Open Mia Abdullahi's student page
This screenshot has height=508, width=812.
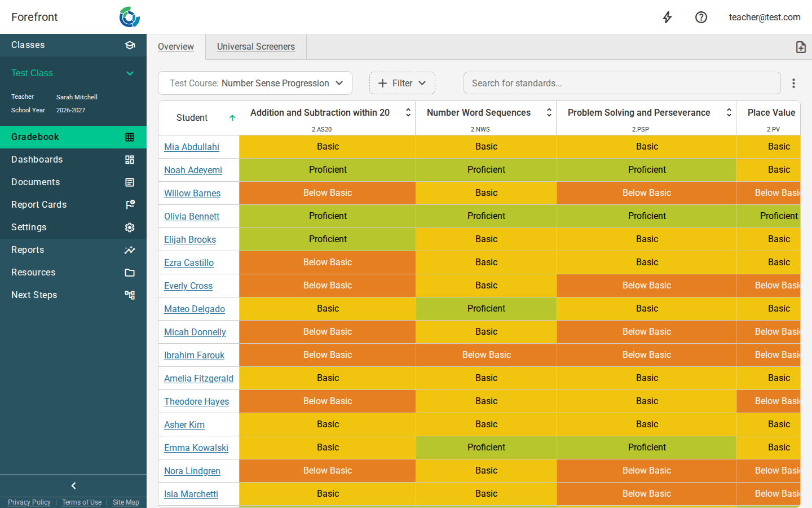click(192, 147)
